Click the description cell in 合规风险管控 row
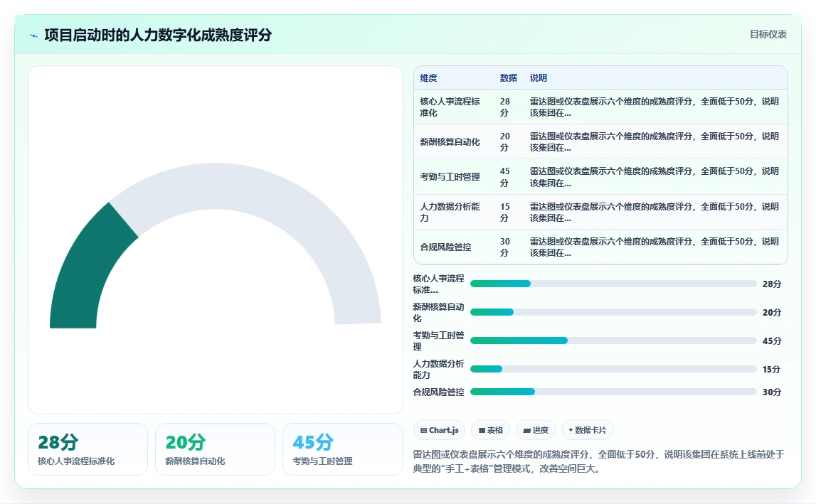Screen dimensions: 816x504 coord(655,247)
